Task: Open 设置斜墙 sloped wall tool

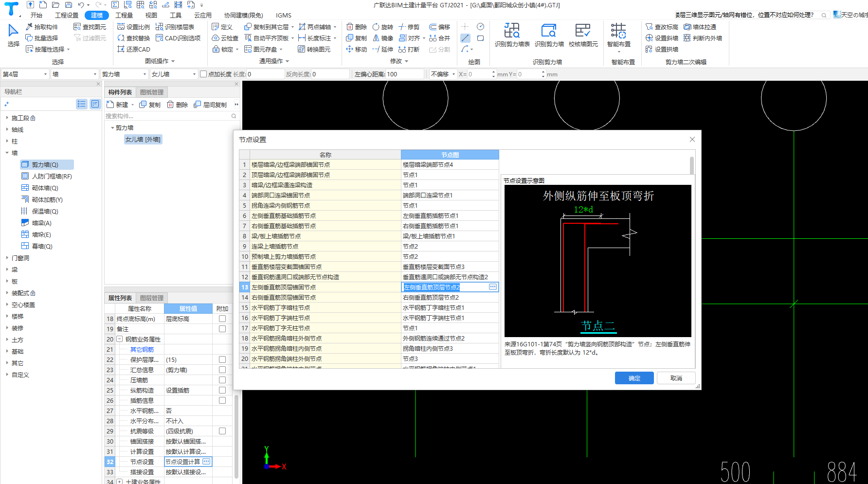Action: [662, 38]
